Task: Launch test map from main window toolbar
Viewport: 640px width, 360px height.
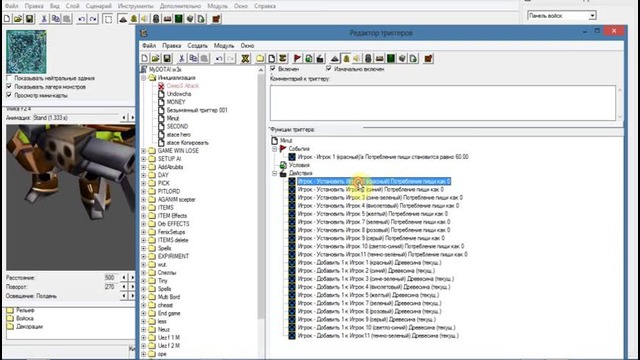Action: point(216,19)
